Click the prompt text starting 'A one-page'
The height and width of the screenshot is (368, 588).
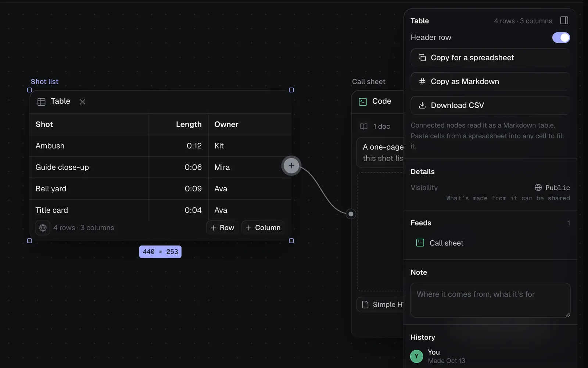pyautogui.click(x=383, y=153)
